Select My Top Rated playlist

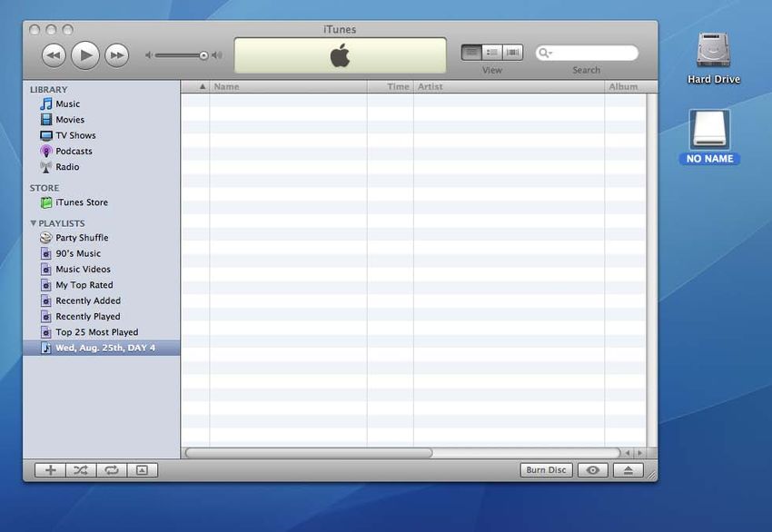[101, 285]
